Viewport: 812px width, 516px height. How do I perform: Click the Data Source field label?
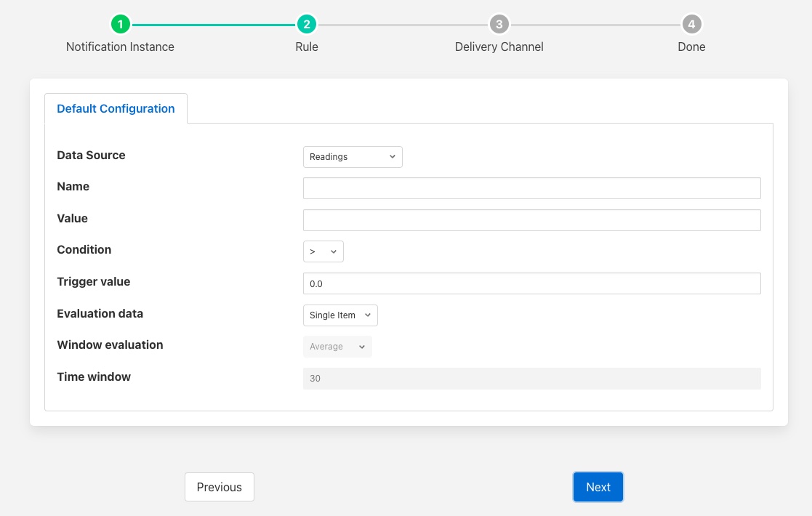91,155
